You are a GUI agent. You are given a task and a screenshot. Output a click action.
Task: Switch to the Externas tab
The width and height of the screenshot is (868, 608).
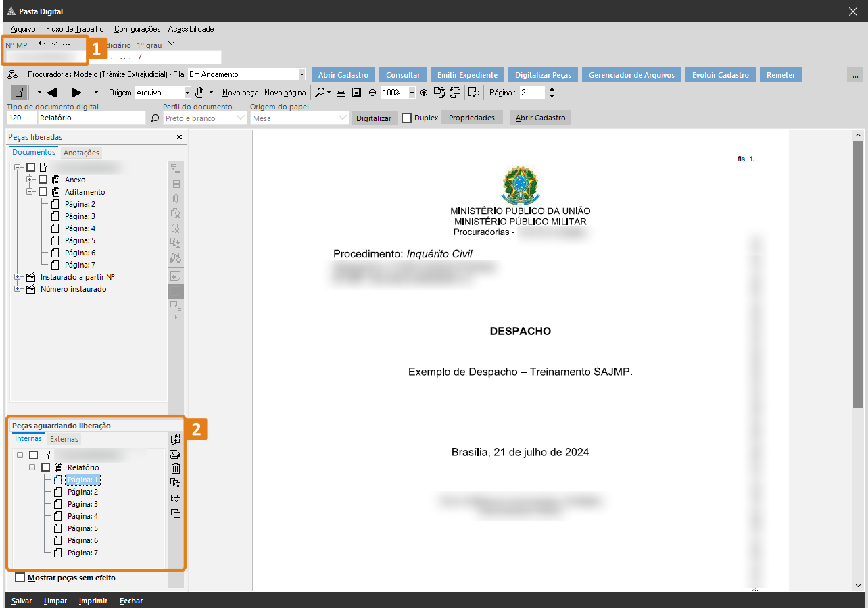pyautogui.click(x=64, y=439)
